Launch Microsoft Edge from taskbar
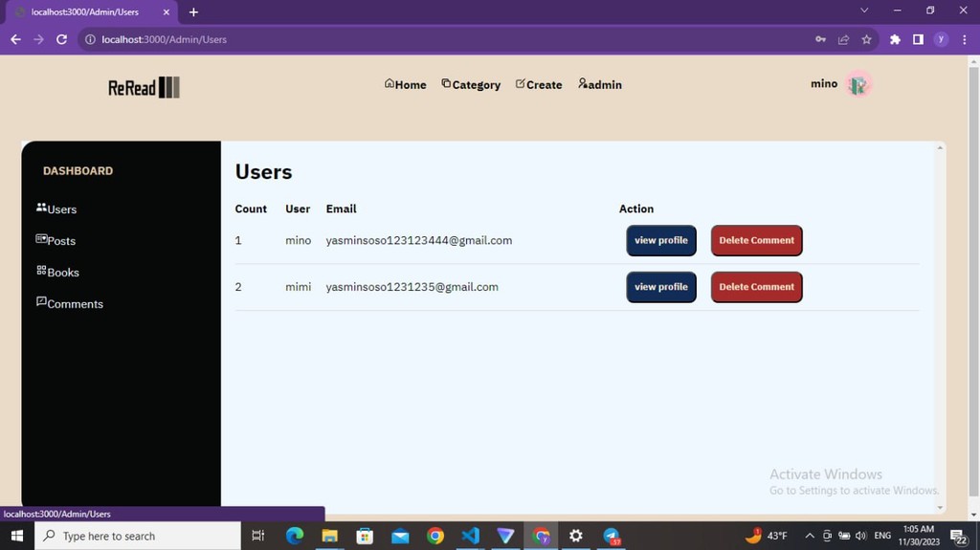The height and width of the screenshot is (550, 980). tap(295, 536)
